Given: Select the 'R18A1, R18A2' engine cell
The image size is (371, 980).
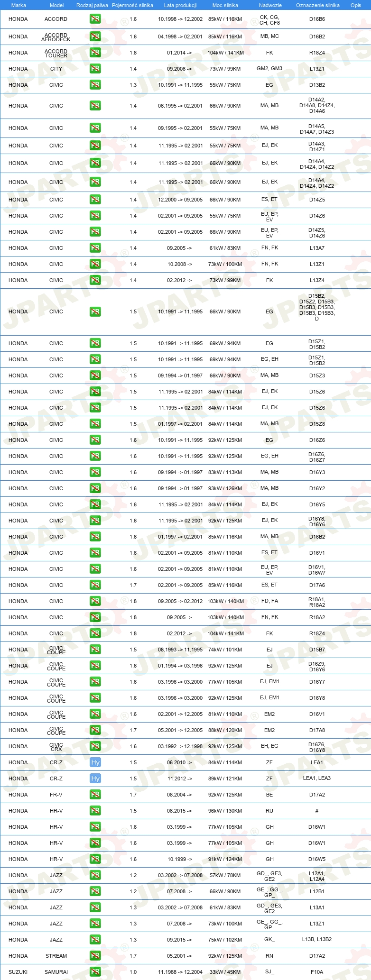Looking at the screenshot, I should [317, 602].
